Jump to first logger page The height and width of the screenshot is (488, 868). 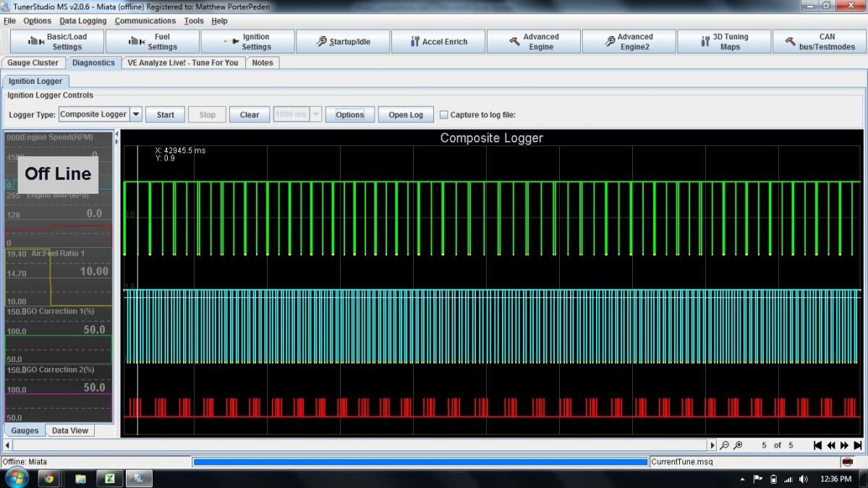point(817,445)
